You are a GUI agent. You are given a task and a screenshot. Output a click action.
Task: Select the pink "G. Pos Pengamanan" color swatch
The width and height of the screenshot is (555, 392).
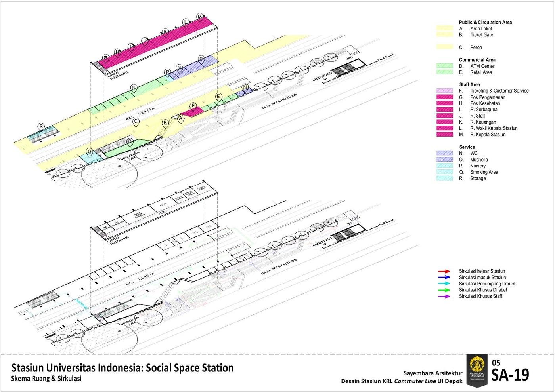445,97
